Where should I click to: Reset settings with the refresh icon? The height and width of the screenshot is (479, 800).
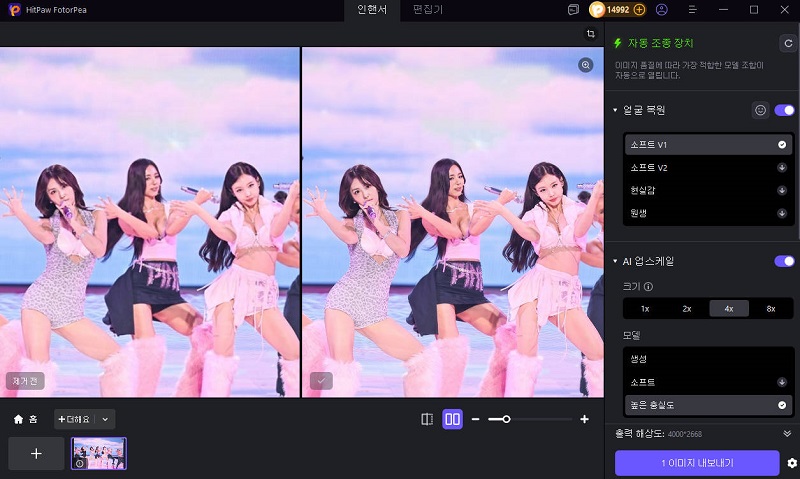tap(787, 43)
